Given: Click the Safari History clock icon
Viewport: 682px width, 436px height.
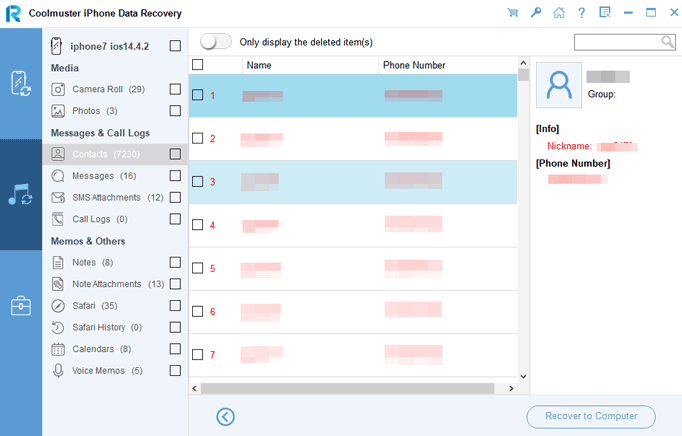Looking at the screenshot, I should tap(58, 327).
